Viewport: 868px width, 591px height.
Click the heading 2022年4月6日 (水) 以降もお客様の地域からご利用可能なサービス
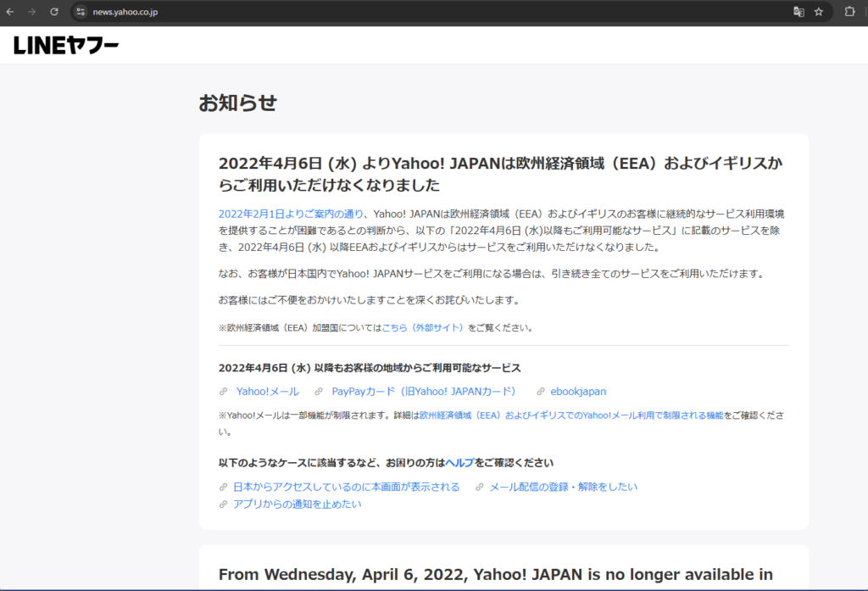(x=370, y=368)
